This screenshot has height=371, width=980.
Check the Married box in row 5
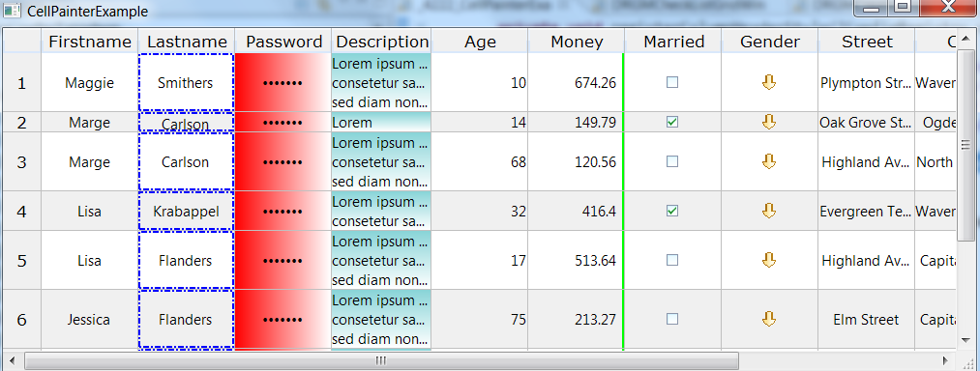[x=671, y=260]
